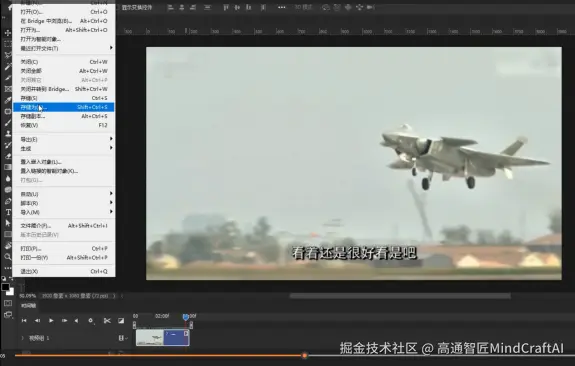
Task: Select the Magic Wand selection tool
Action: (7, 67)
